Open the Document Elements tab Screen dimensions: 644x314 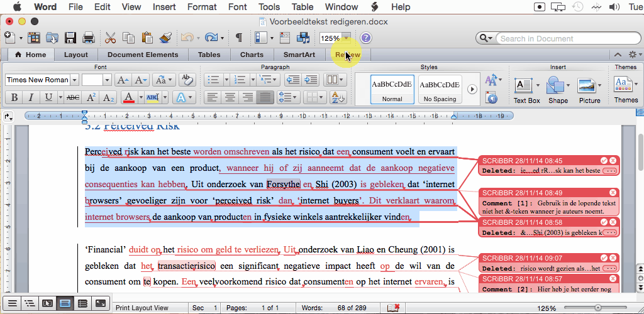(143, 55)
